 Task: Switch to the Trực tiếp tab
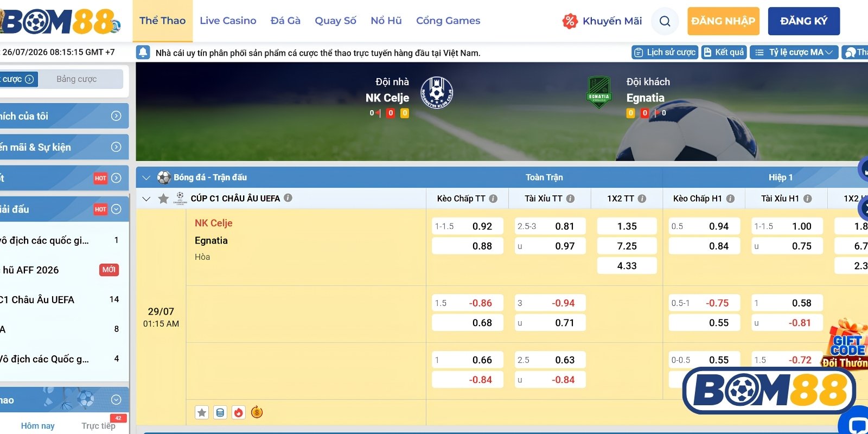coord(98,426)
